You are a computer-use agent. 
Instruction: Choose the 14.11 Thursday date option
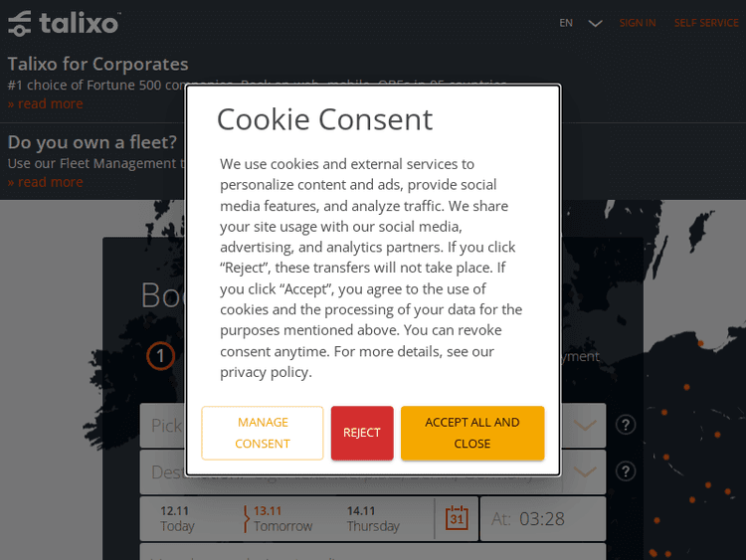[373, 518]
